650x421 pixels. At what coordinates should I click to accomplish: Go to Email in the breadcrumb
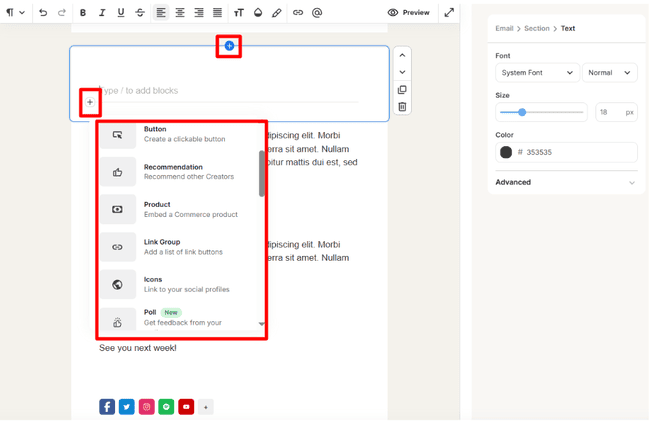504,28
